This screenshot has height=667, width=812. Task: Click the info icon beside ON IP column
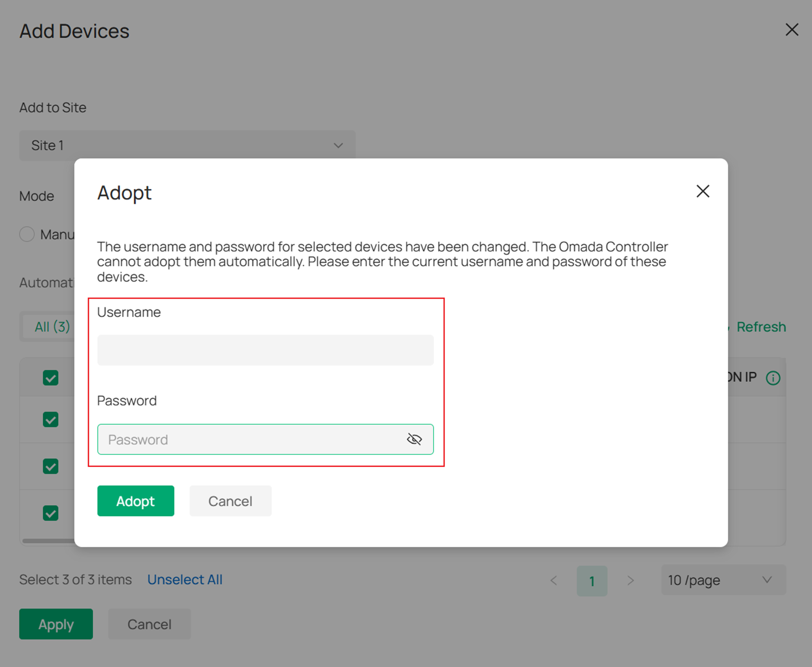[773, 377]
